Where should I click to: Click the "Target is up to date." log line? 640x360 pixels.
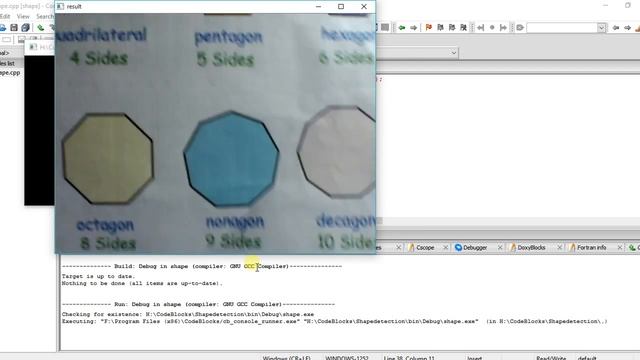tap(98, 276)
